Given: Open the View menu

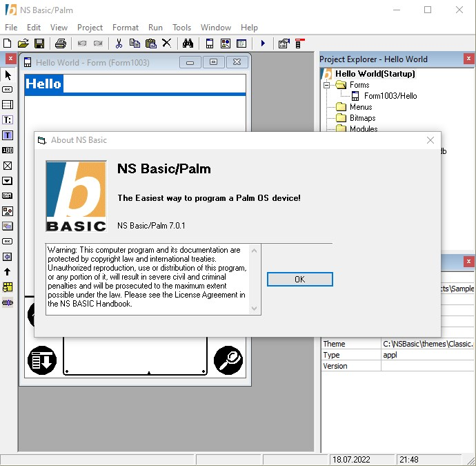Looking at the screenshot, I should [x=59, y=28].
